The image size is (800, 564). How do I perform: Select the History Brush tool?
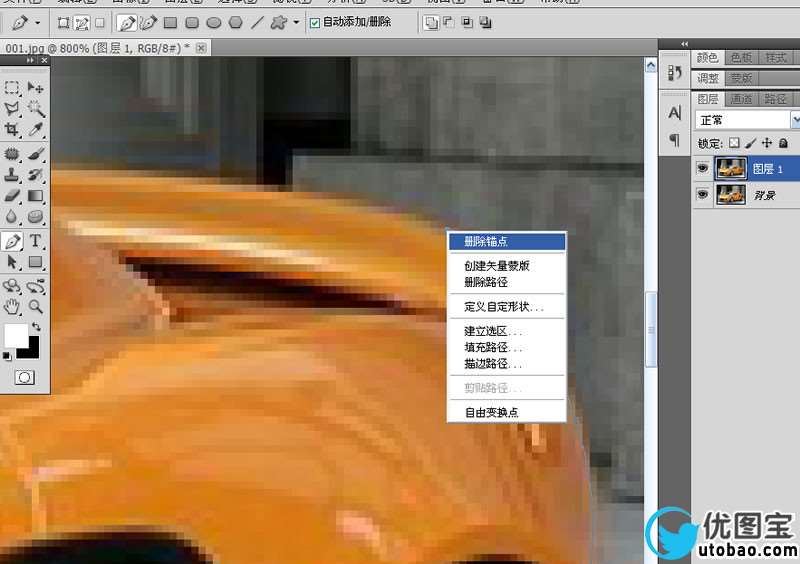coord(35,175)
